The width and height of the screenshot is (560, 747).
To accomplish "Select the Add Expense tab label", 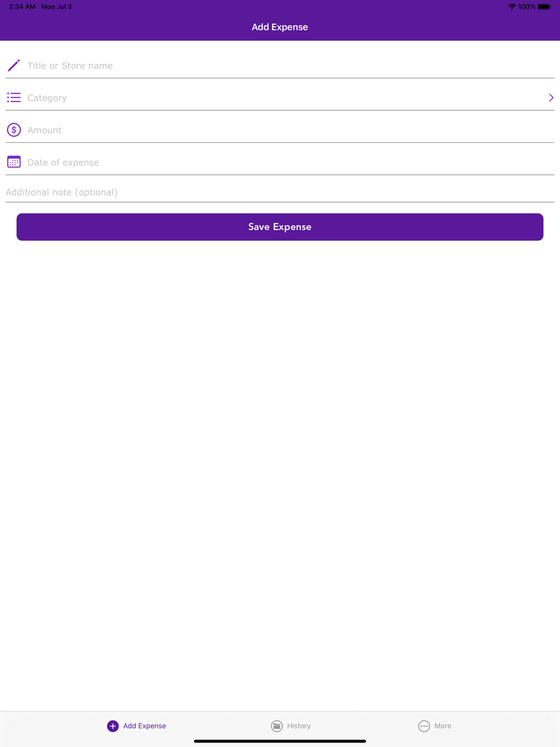I will click(x=144, y=726).
